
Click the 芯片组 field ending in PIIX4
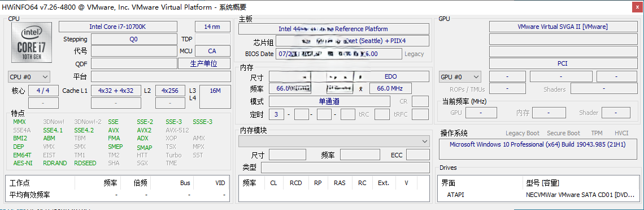coord(353,41)
